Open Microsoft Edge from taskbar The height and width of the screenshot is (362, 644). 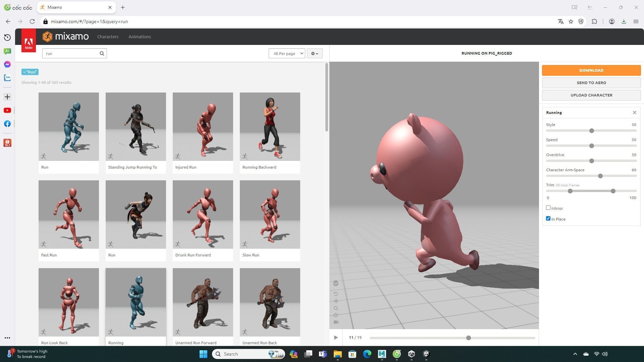point(367,354)
